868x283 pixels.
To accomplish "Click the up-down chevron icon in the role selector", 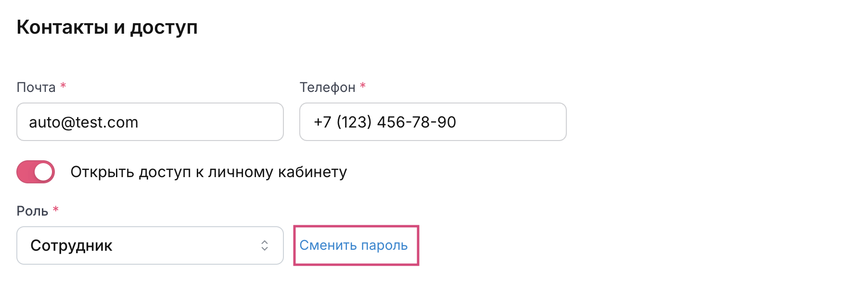I will [x=265, y=245].
